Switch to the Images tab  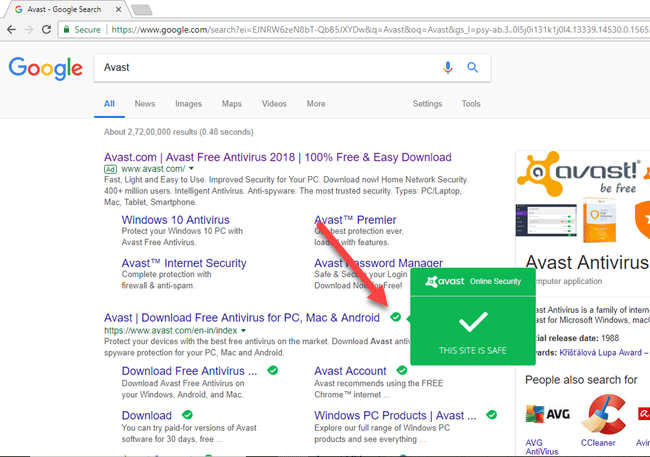point(188,104)
